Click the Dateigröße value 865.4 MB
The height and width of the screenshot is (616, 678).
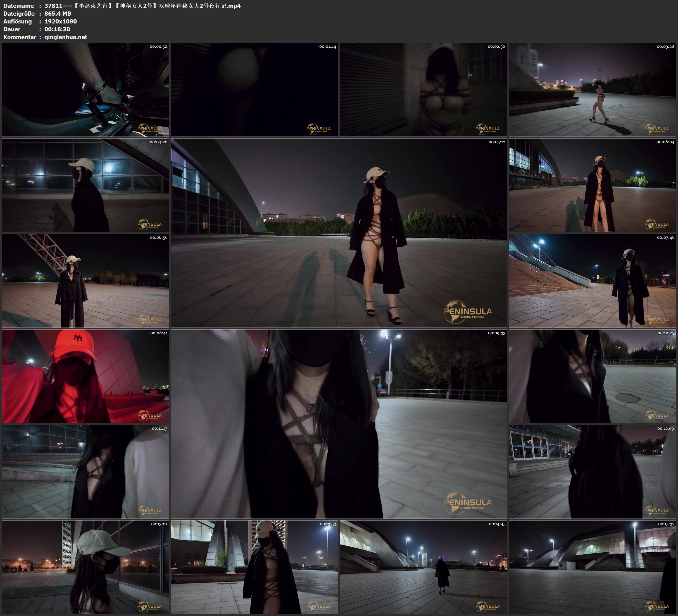coord(58,13)
